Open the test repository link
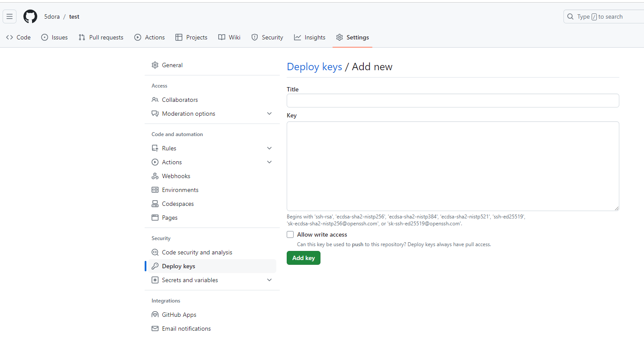The height and width of the screenshot is (348, 644). click(x=74, y=16)
